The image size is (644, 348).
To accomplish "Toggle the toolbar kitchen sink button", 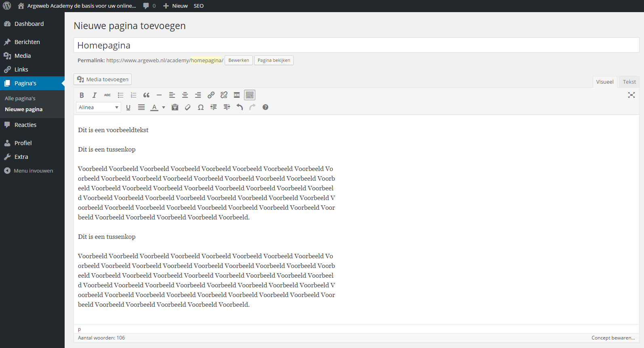I will [x=250, y=95].
